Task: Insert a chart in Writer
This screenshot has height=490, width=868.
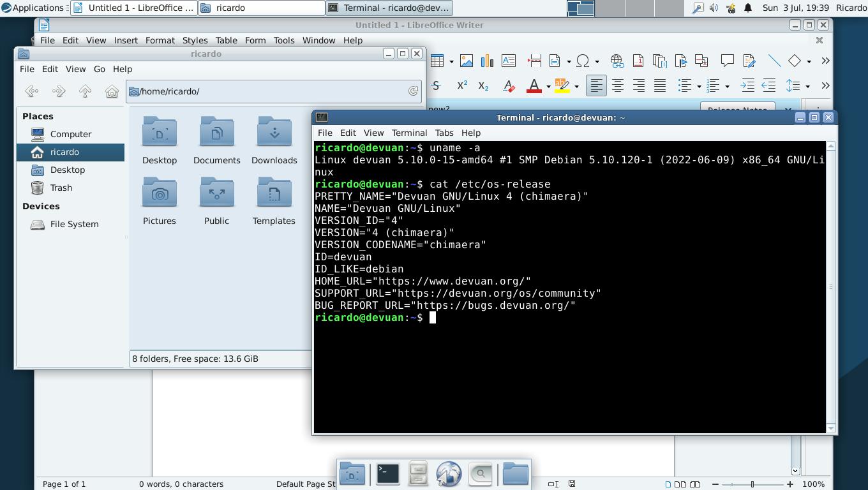Action: click(488, 61)
